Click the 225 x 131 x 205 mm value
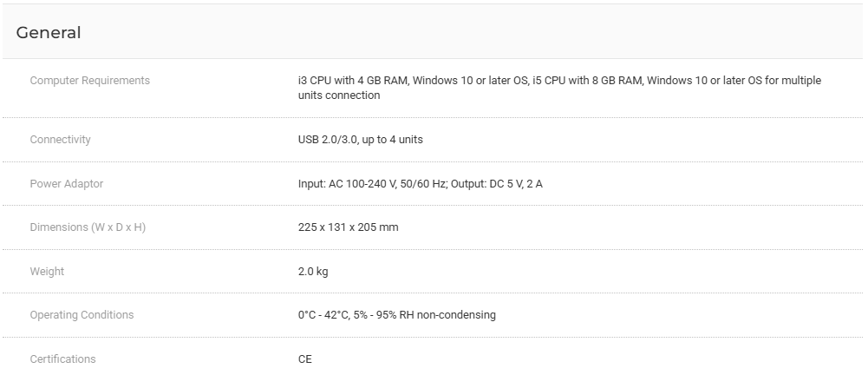 (348, 227)
